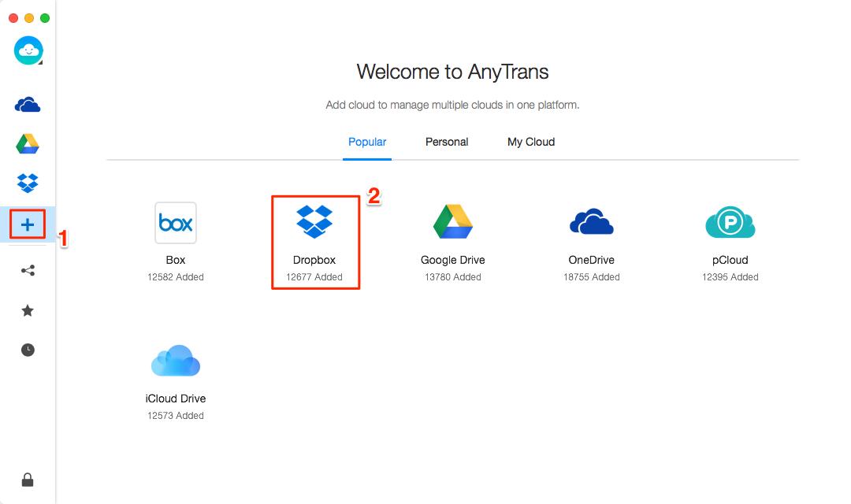
Task: Click the "12395 Added" count
Action: (x=730, y=276)
